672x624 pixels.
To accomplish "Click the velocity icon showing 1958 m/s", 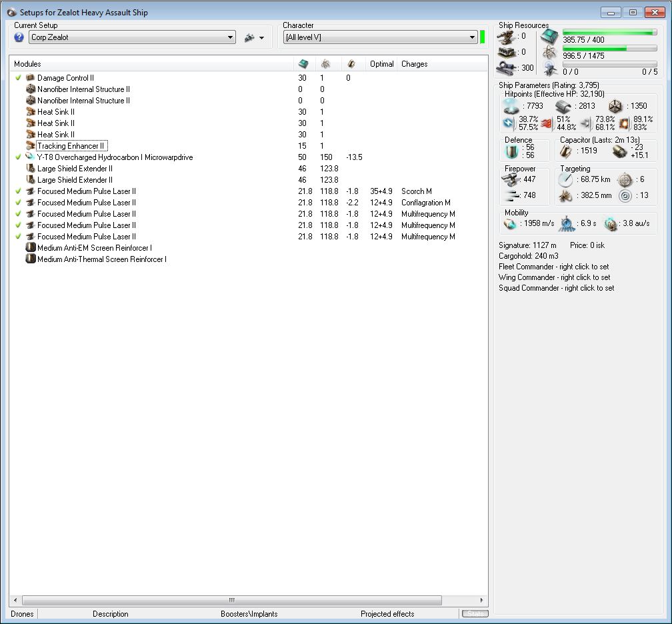I will (x=509, y=224).
